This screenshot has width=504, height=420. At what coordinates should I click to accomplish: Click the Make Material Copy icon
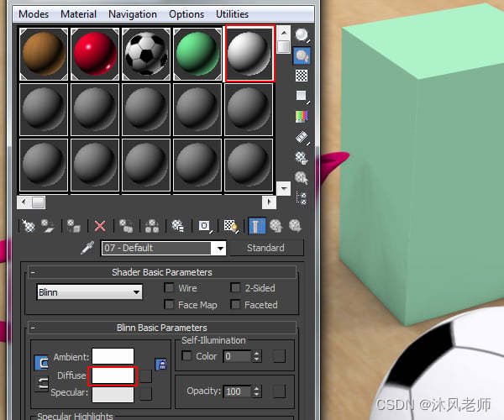[126, 226]
